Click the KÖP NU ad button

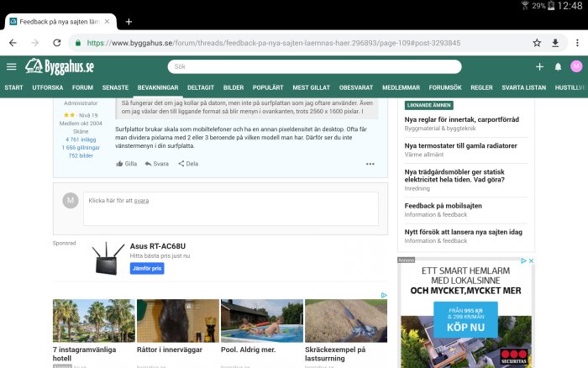click(x=465, y=319)
